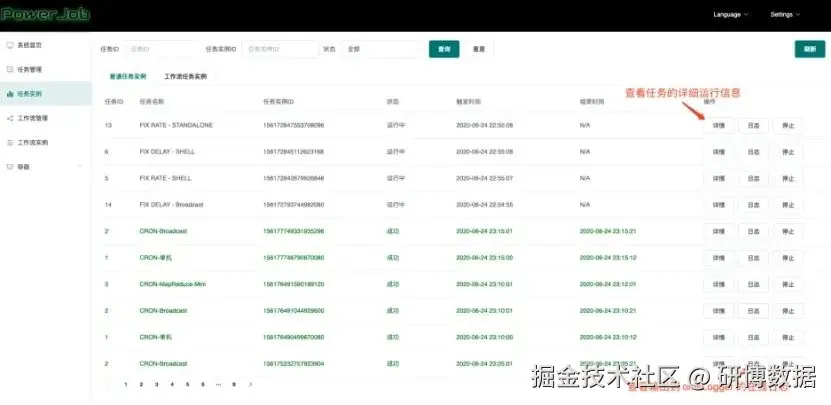Click the 任务实例ID input field
Viewport: 831px width, 405px height.
tap(280, 49)
